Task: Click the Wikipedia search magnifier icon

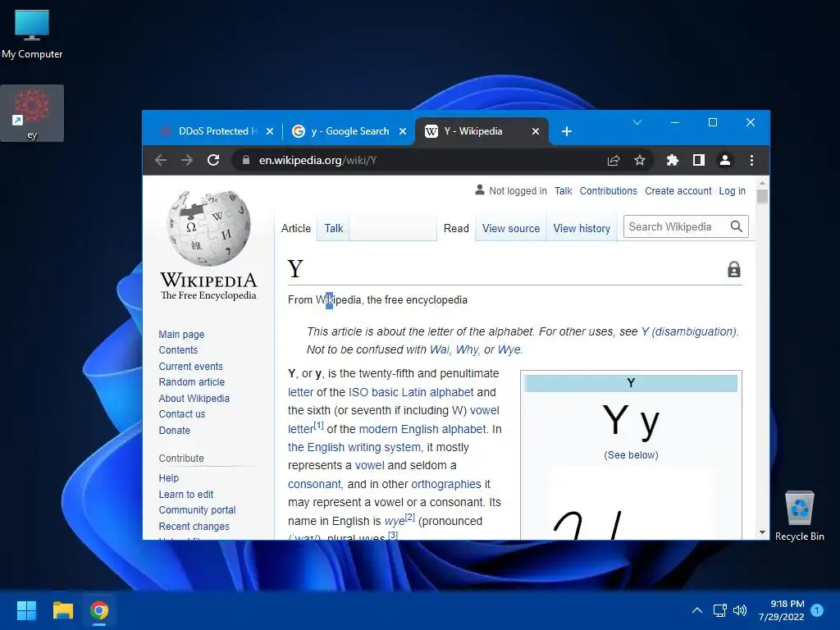Action: pos(737,226)
